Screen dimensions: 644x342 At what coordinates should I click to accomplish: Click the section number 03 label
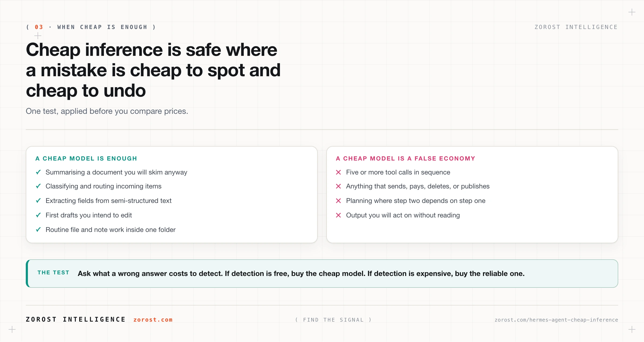coord(39,27)
